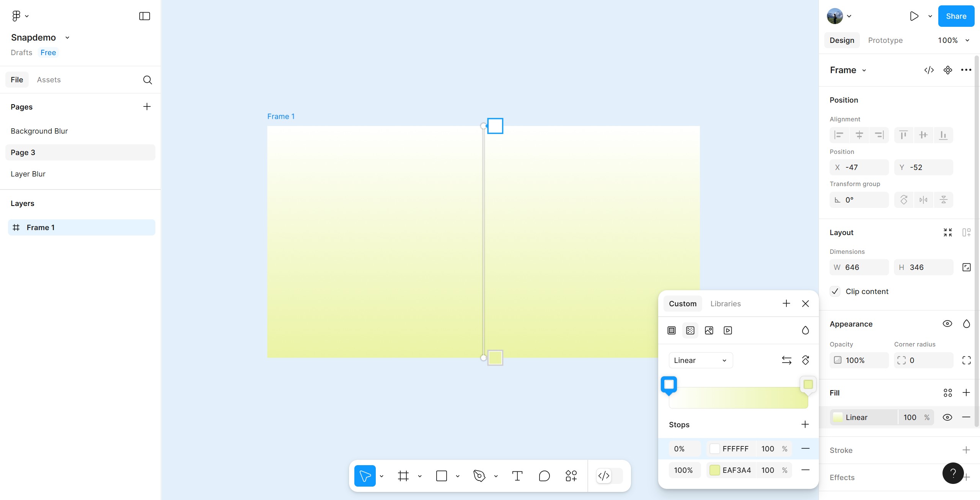Rotate 90 degrees icon in Transform group
Screen dimensions: 980x500
point(903,200)
